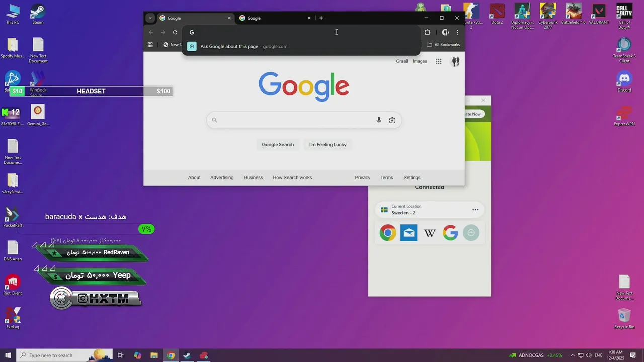Click the taskbar search box
The width and height of the screenshot is (644, 362).
pyautogui.click(x=64, y=355)
